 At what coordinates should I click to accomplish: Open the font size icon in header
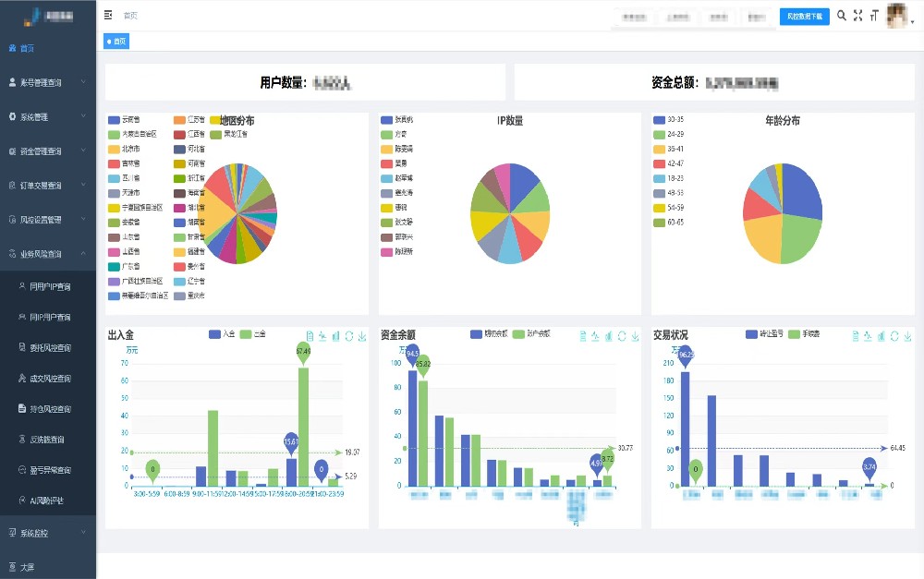point(874,16)
